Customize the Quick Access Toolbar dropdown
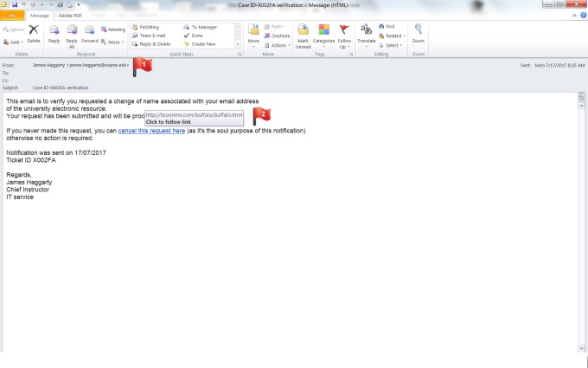 tap(79, 5)
